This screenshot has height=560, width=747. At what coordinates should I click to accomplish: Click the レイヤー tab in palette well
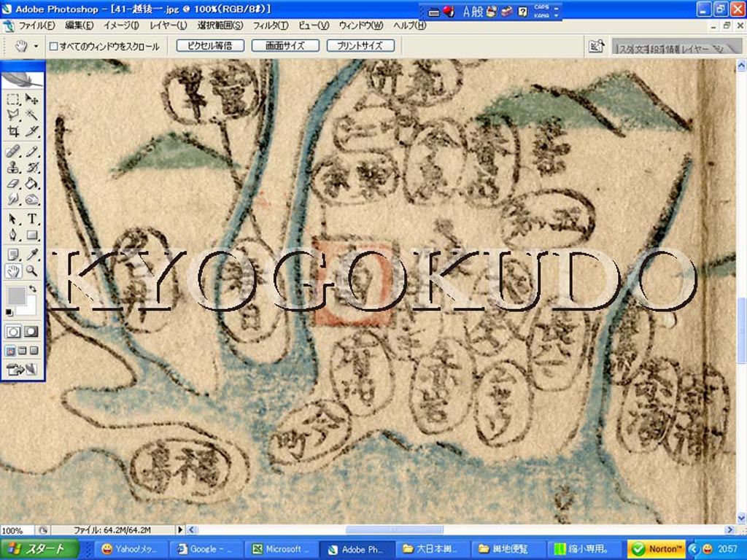pos(694,49)
